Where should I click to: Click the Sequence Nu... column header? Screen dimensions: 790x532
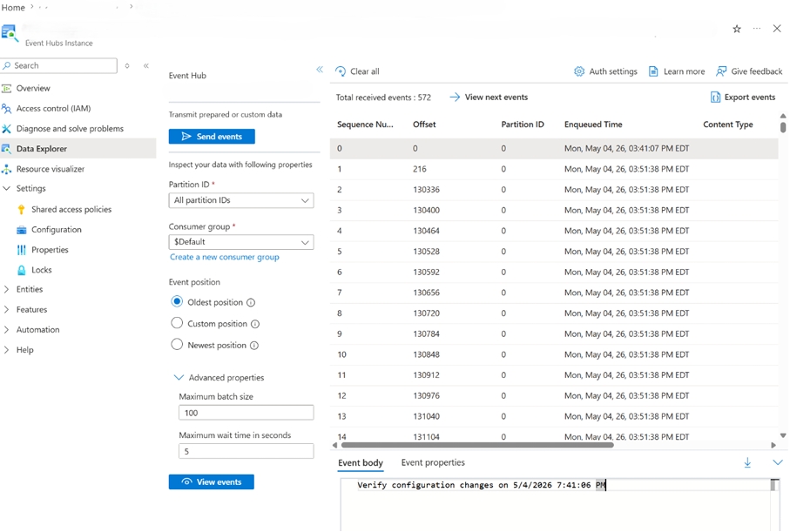(x=365, y=125)
